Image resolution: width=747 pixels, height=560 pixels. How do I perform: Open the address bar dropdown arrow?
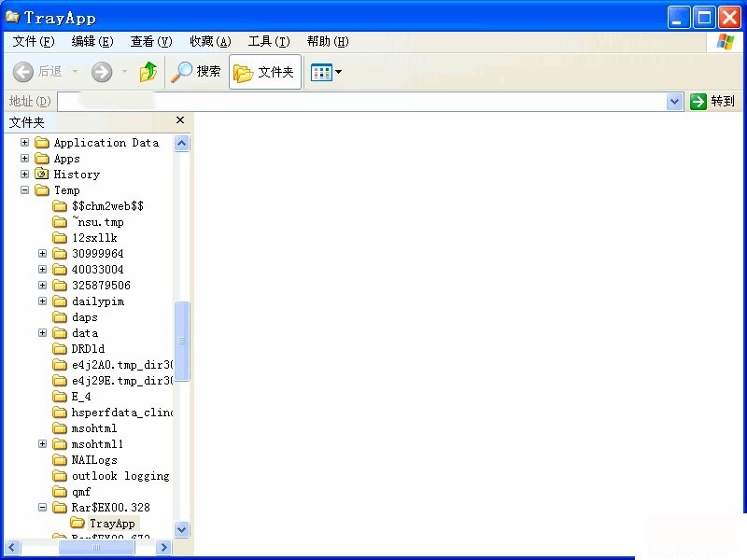coord(675,101)
